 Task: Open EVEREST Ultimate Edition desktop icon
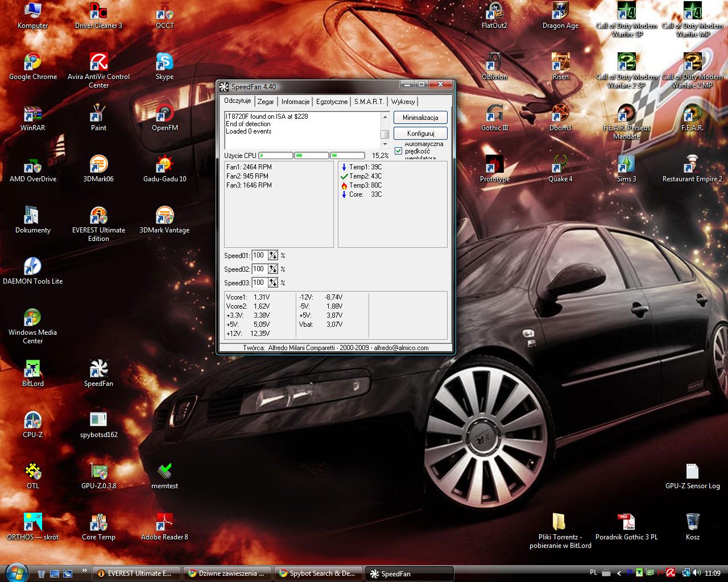coord(98,224)
